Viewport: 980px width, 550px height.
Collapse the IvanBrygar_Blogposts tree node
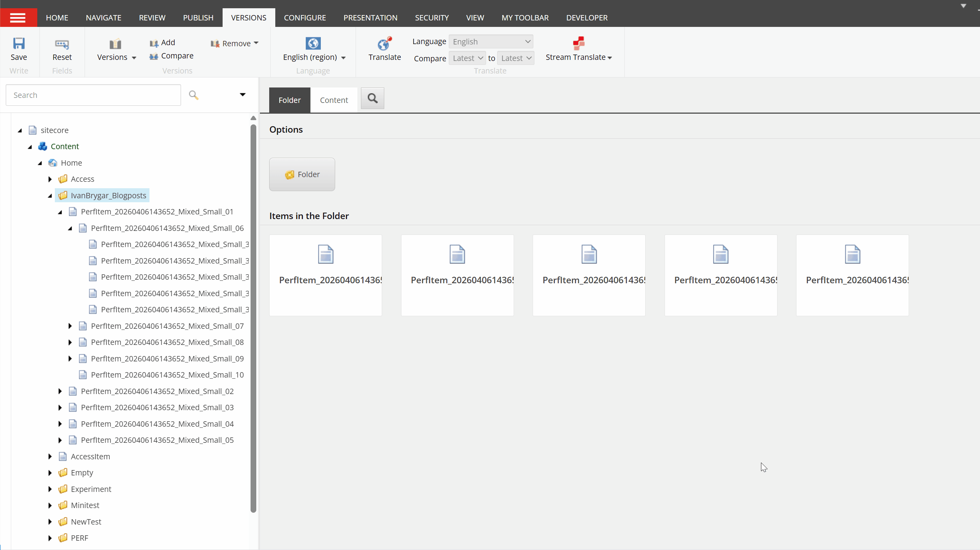[50, 196]
